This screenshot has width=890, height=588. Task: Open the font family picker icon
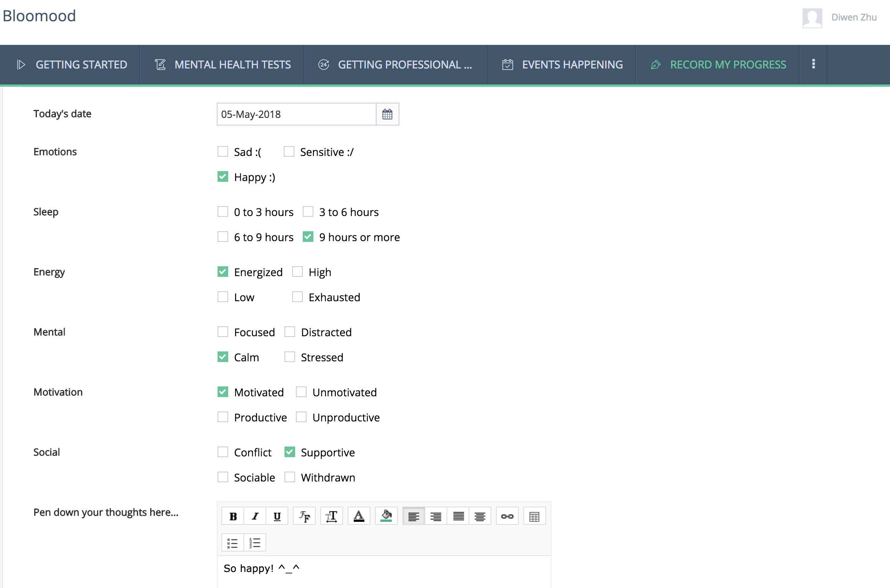tap(304, 516)
